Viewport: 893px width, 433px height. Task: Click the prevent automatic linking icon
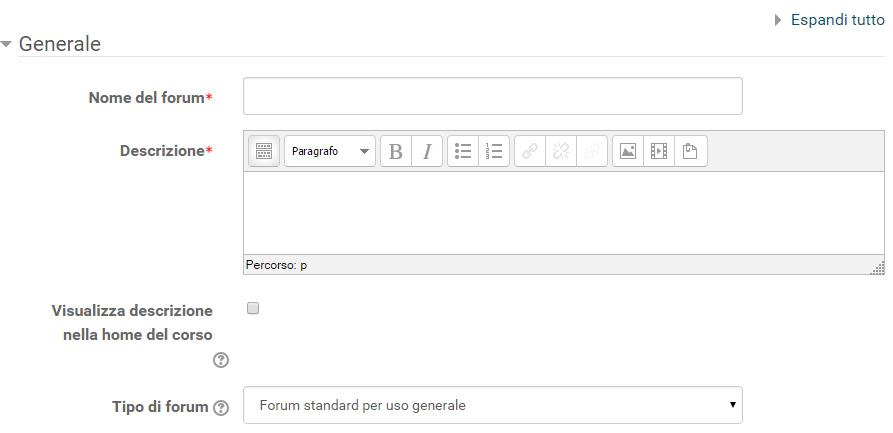(592, 151)
